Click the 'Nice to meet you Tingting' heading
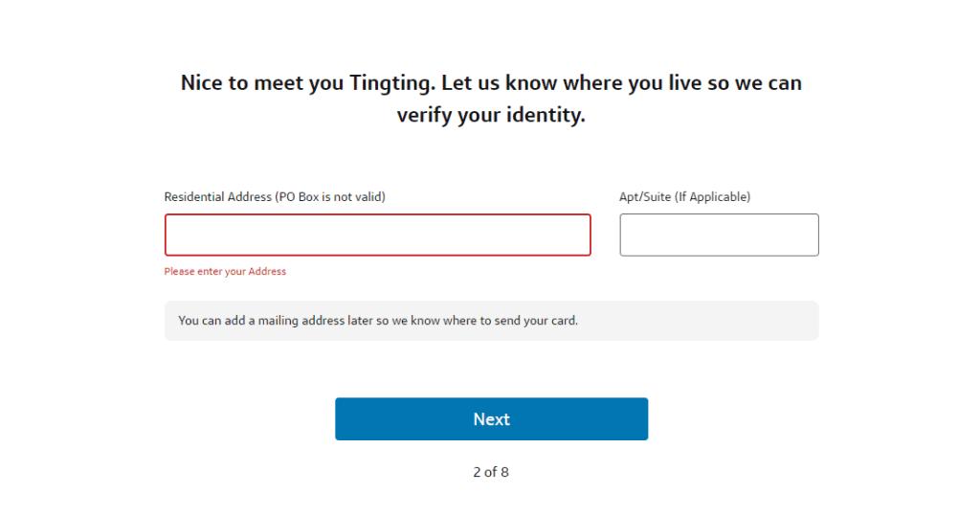This screenshot has width=980, height=516. click(x=491, y=83)
